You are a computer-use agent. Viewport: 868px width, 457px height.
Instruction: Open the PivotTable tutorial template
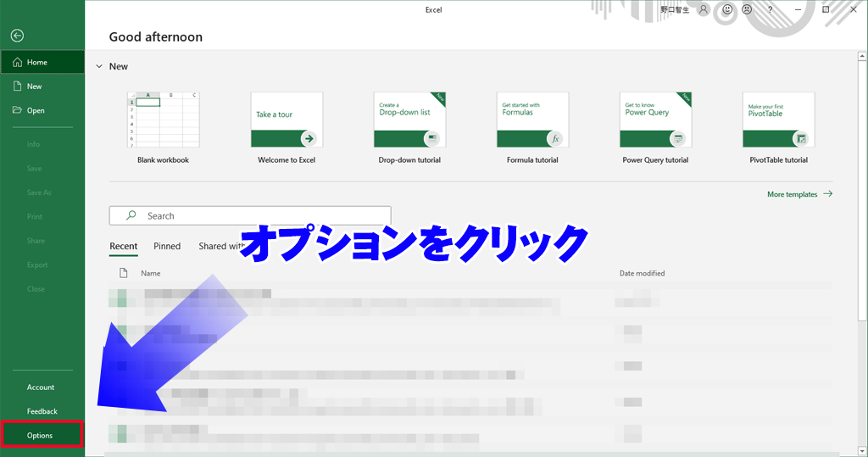tap(778, 128)
